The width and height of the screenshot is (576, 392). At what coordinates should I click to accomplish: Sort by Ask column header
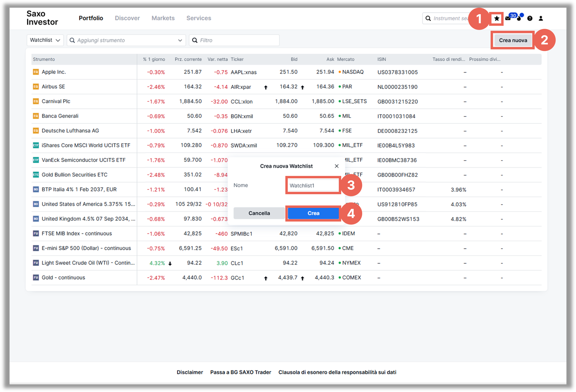point(330,59)
